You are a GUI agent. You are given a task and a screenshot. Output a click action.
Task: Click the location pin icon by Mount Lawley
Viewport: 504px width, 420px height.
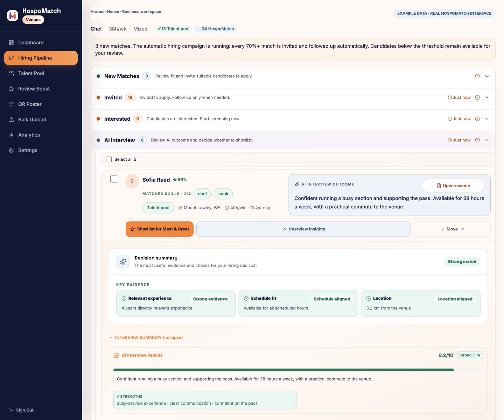(x=180, y=208)
